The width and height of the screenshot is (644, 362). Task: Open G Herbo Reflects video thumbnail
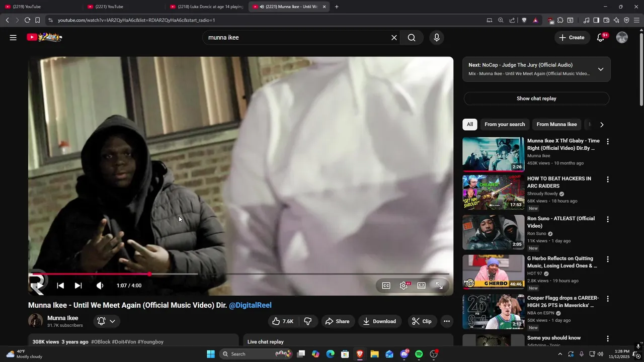tap(493, 271)
